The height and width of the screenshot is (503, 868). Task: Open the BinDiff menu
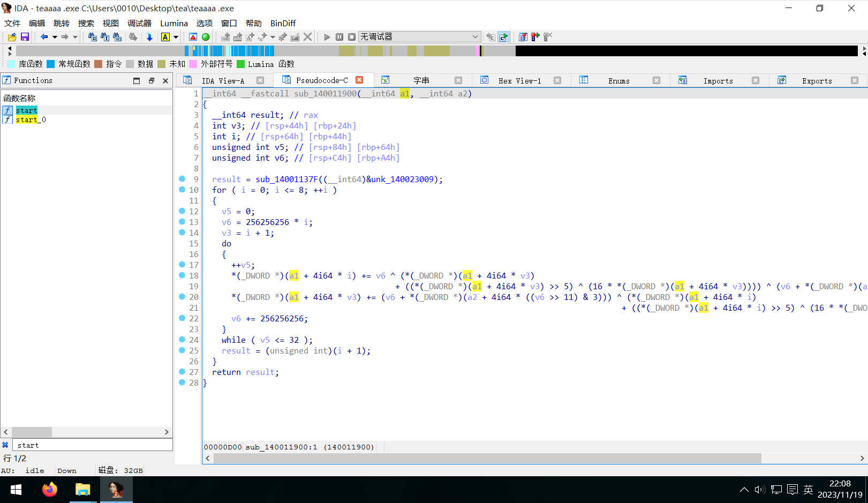click(283, 23)
